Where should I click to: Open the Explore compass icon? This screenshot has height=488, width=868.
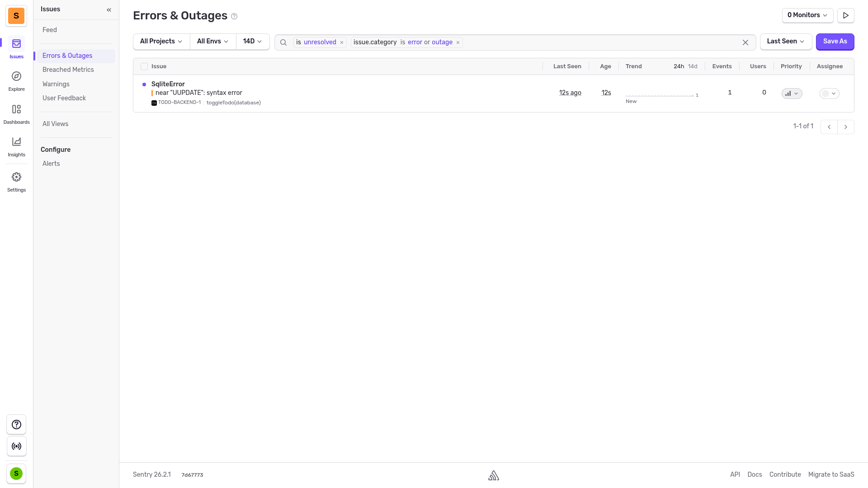tap(16, 77)
